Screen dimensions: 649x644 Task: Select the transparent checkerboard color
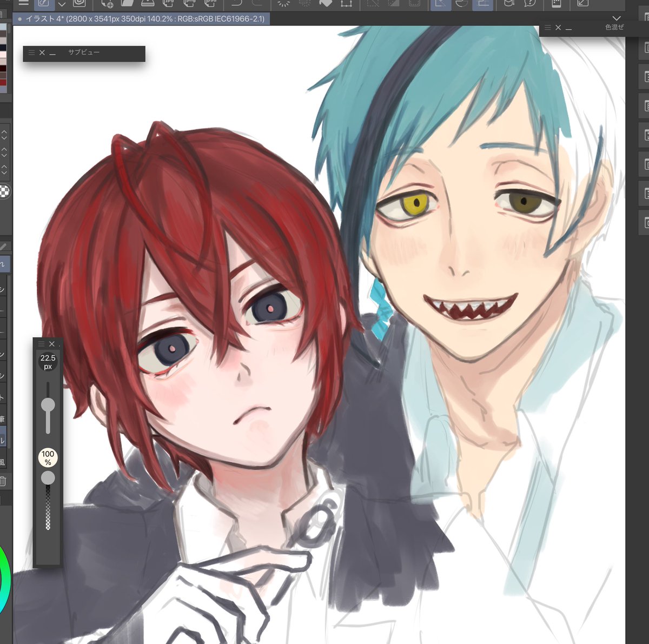click(x=5, y=191)
